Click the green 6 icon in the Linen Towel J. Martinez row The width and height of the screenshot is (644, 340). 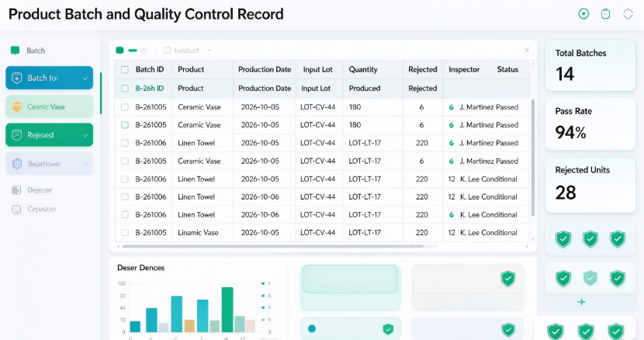click(452, 143)
